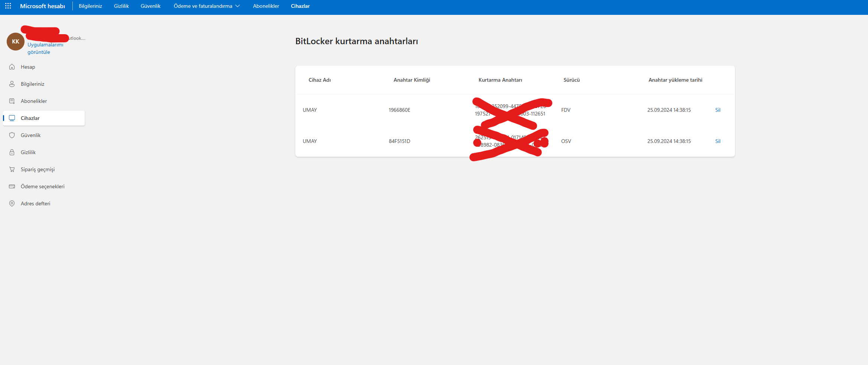Screen dimensions: 868x365
Task: Select Hesap in the sidebar
Action: click(x=28, y=67)
